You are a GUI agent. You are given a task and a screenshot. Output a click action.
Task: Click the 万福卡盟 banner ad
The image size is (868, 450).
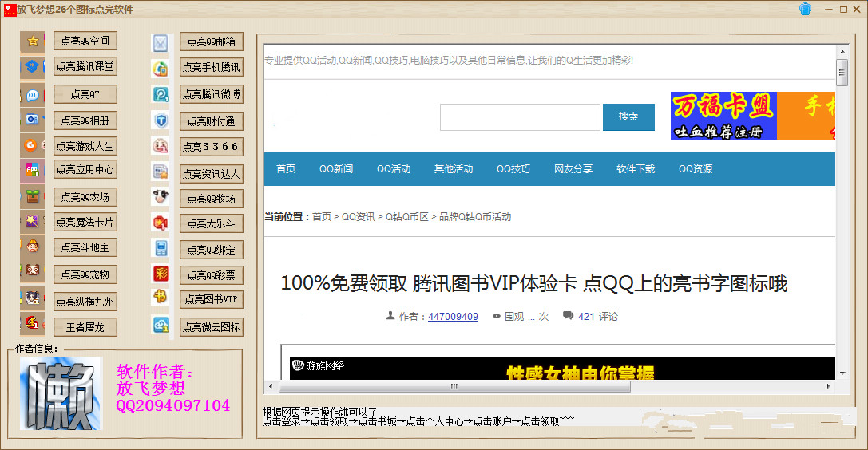[x=723, y=116]
